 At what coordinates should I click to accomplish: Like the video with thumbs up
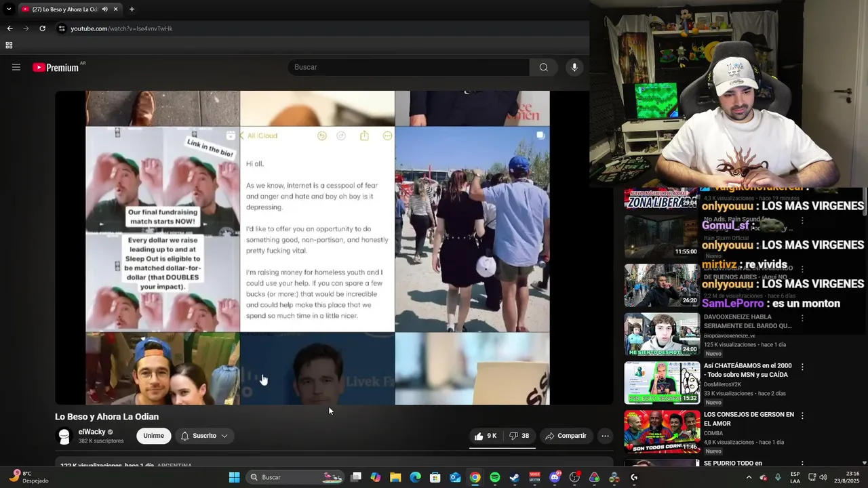pyautogui.click(x=486, y=436)
